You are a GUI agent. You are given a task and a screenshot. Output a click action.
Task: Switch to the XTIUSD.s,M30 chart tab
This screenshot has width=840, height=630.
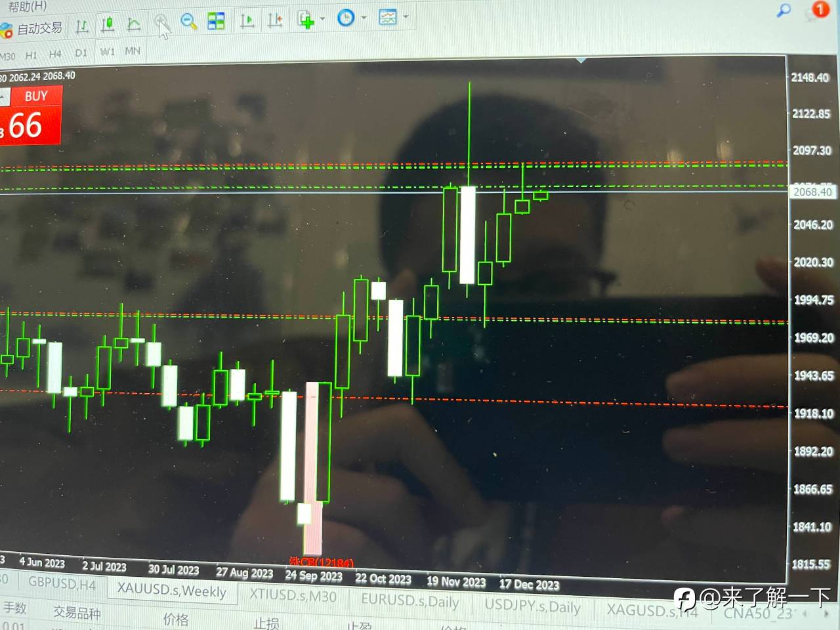click(x=293, y=595)
